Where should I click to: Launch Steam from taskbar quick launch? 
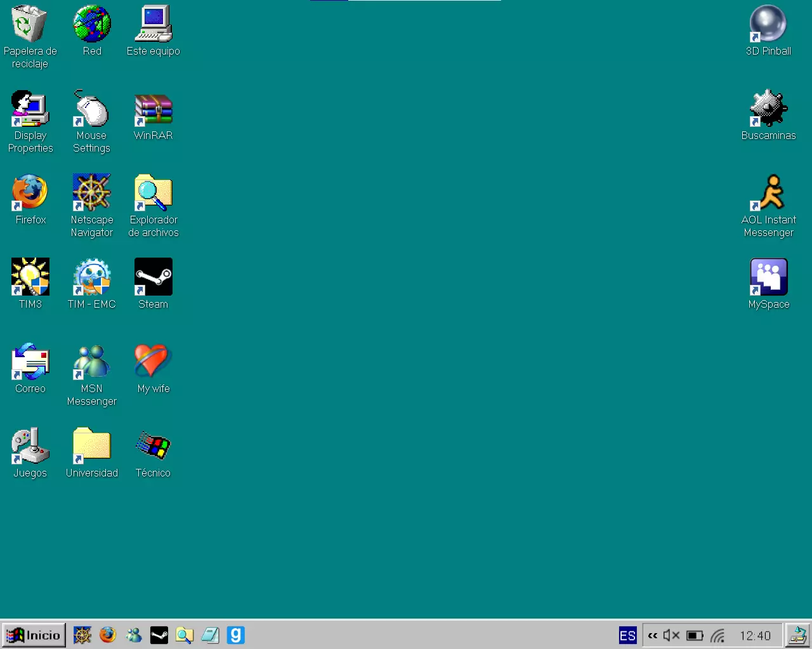(159, 635)
